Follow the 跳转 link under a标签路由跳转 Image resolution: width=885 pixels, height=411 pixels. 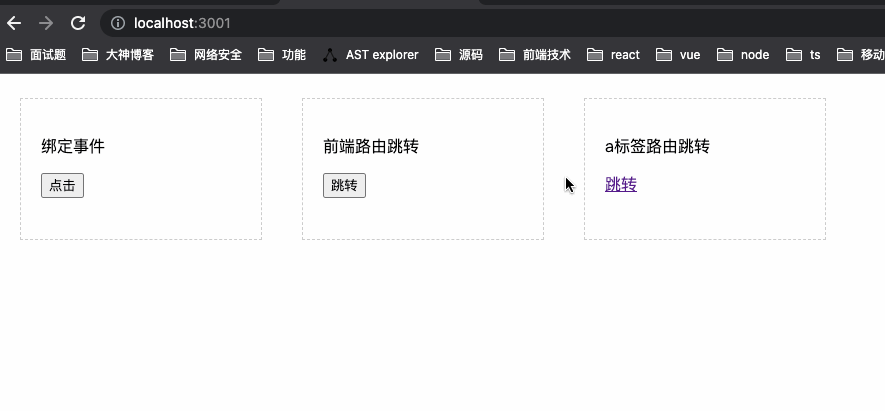coord(621,185)
